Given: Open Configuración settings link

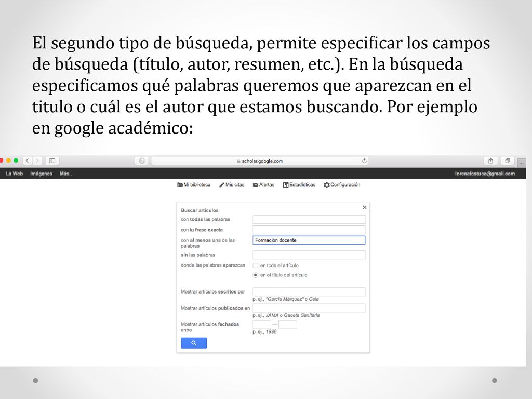Looking at the screenshot, I should click(342, 184).
